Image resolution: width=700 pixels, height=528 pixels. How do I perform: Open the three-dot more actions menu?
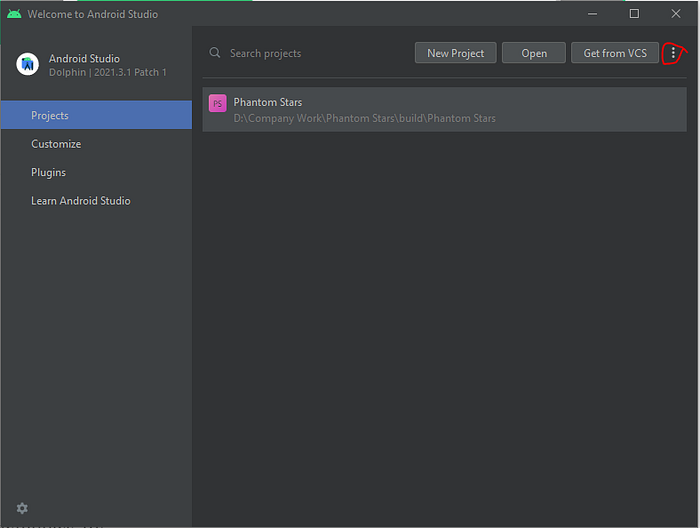point(673,54)
